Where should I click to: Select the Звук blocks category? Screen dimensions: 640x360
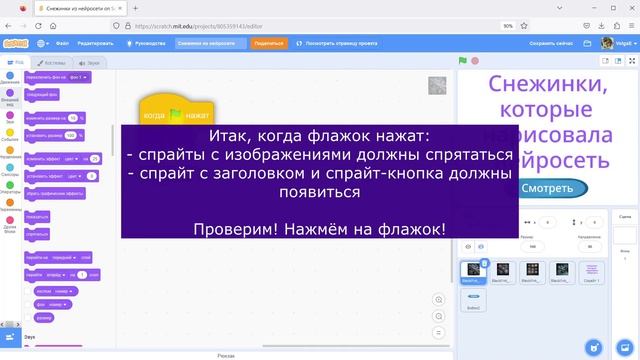[10, 118]
